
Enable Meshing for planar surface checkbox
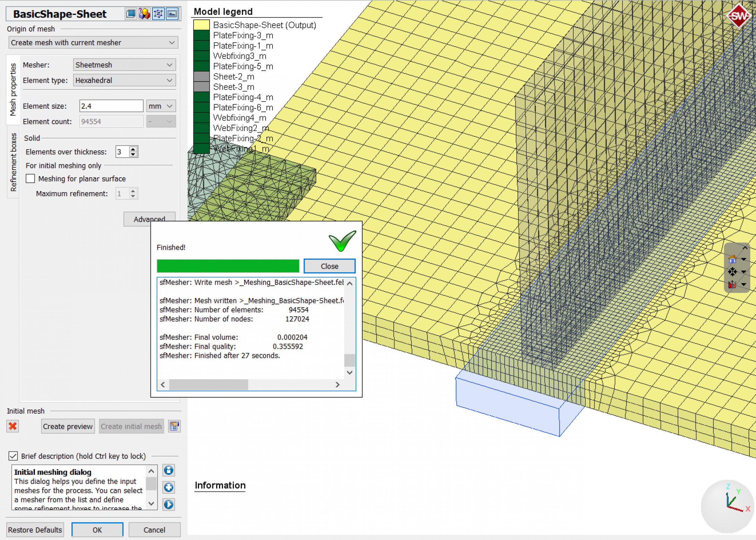[x=30, y=179]
